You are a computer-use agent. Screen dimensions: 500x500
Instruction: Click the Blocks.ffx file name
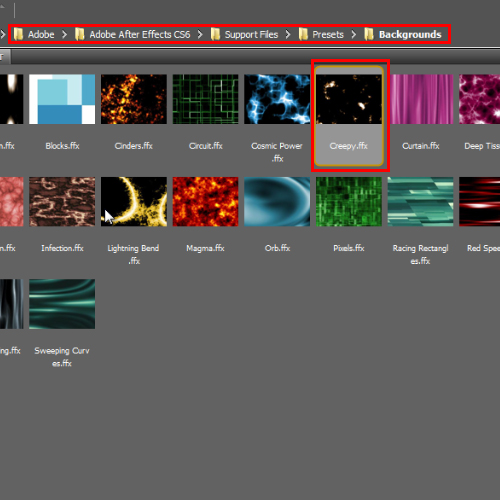pos(62,146)
